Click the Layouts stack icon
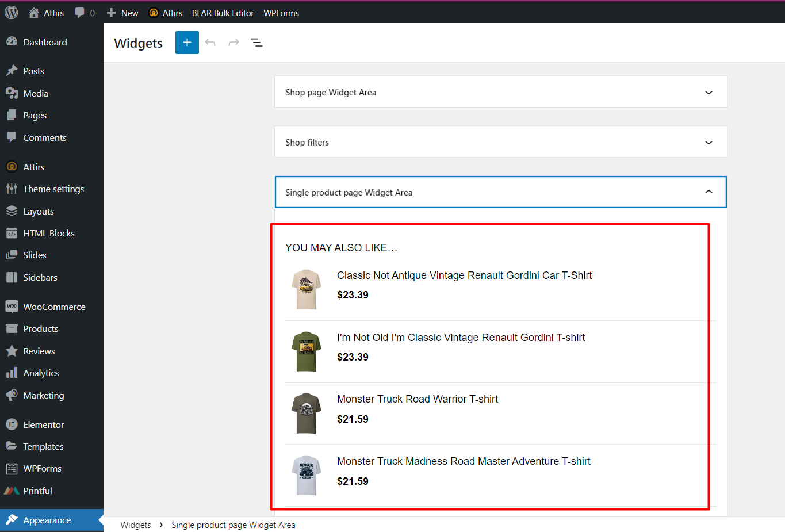Image resolution: width=785 pixels, height=532 pixels. click(12, 211)
